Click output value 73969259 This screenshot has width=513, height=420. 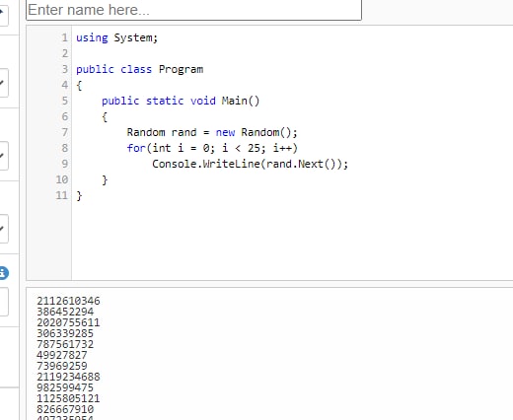click(62, 366)
